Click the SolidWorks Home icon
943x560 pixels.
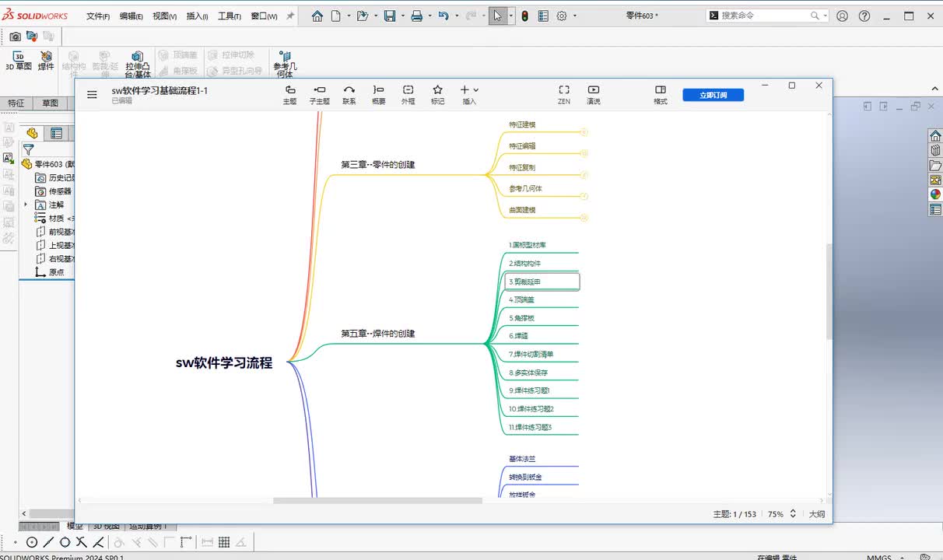pyautogui.click(x=317, y=16)
